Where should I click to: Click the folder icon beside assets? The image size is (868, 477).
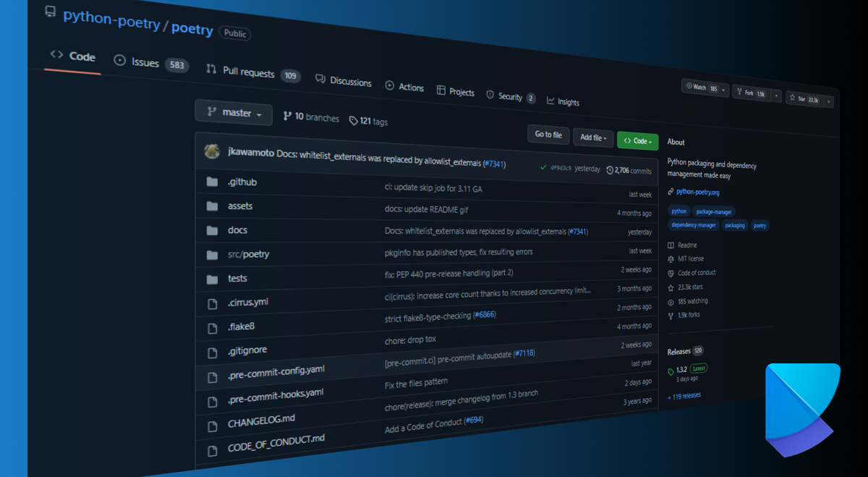[x=212, y=206]
